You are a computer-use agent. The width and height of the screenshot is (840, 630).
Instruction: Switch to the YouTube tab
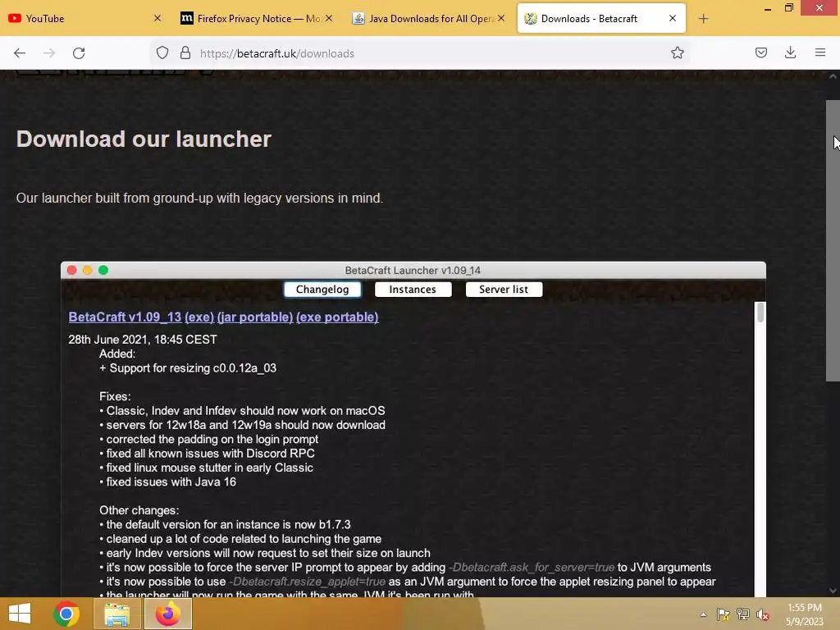click(80, 18)
